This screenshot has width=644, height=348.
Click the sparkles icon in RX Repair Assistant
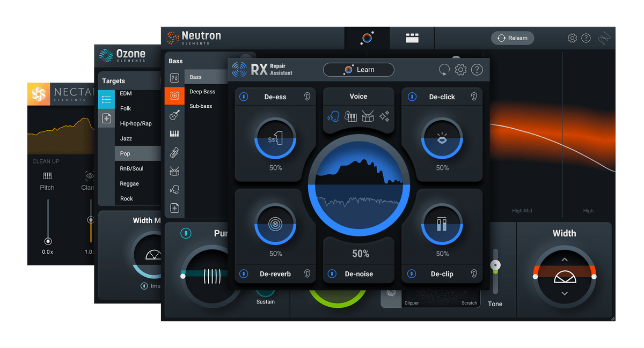pos(384,116)
